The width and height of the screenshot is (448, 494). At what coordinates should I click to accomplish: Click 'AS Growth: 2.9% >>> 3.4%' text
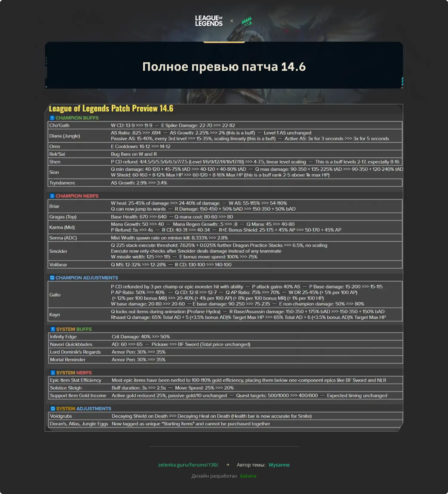tap(139, 183)
